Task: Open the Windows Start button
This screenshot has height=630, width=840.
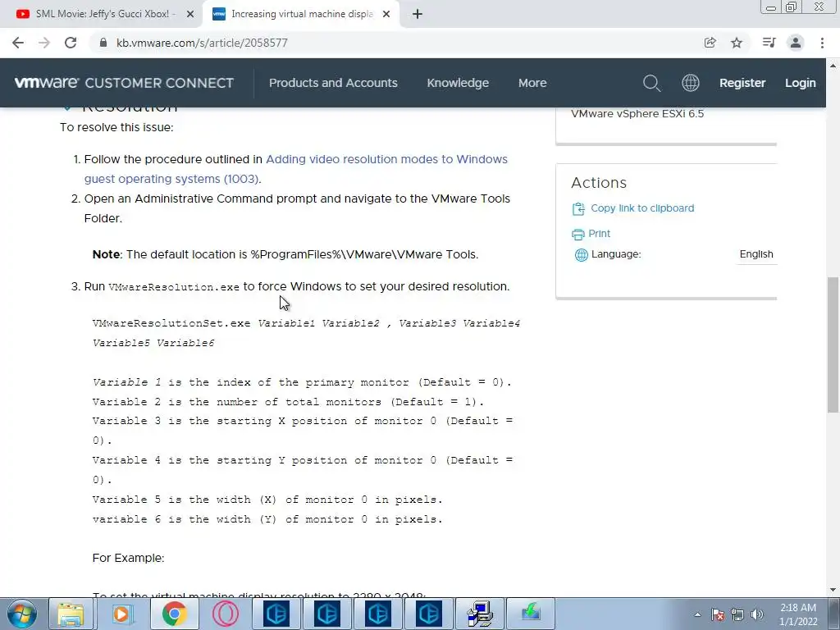Action: pyautogui.click(x=21, y=614)
